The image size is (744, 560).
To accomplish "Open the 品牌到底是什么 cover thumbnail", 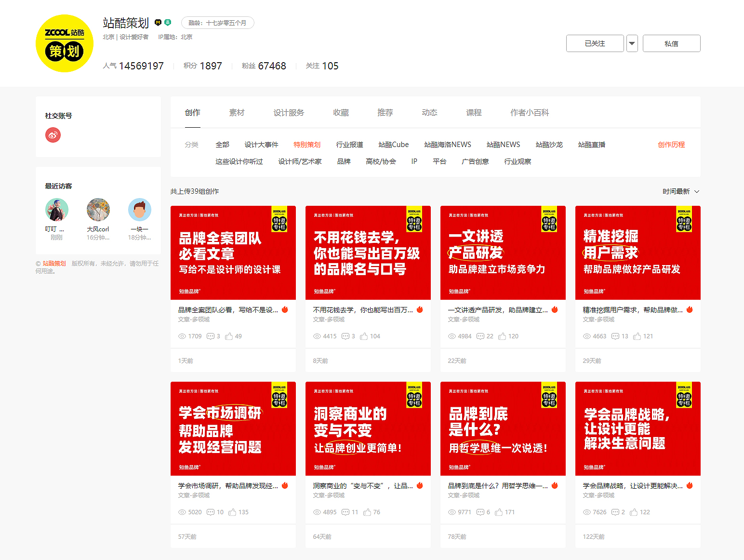I will pos(503,428).
